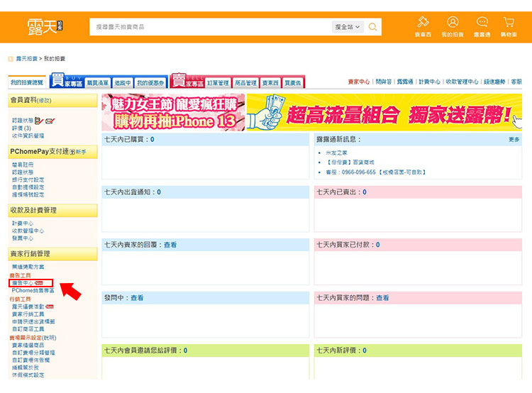Click the magnifier search icon
532x393 pixels.
click(373, 27)
